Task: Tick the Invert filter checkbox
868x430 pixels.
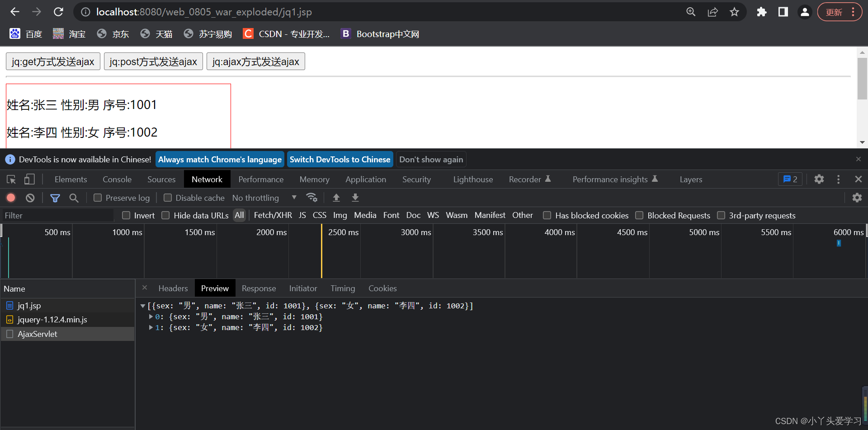Action: [x=126, y=215]
